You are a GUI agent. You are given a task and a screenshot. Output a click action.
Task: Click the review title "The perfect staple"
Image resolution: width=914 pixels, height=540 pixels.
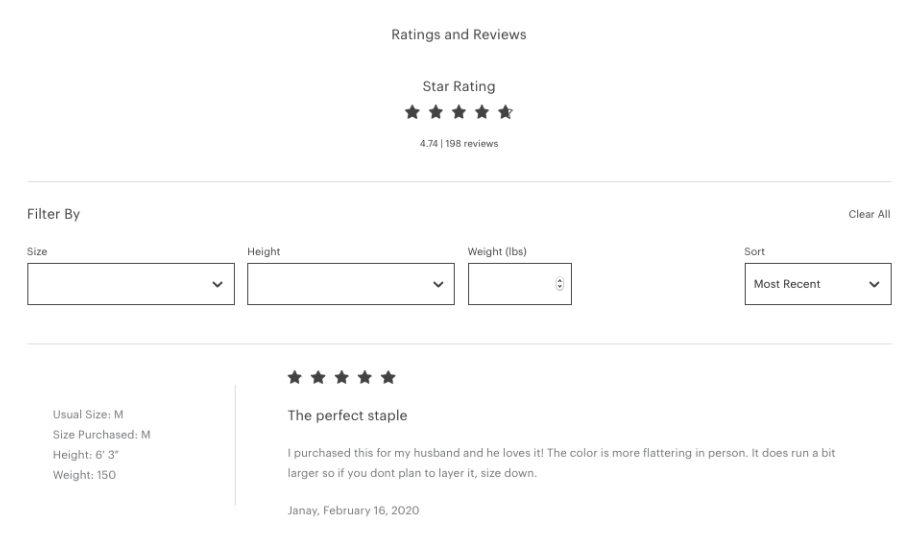[x=347, y=415]
